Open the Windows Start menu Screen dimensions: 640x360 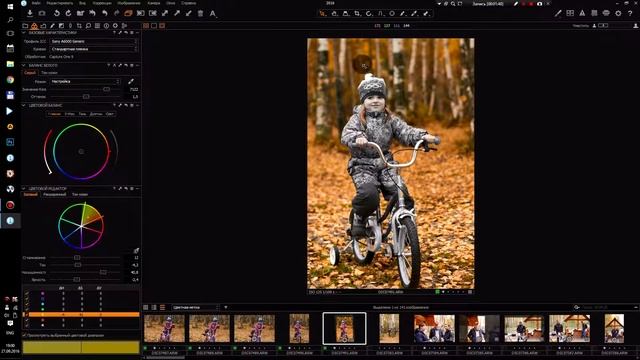(x=10, y=6)
